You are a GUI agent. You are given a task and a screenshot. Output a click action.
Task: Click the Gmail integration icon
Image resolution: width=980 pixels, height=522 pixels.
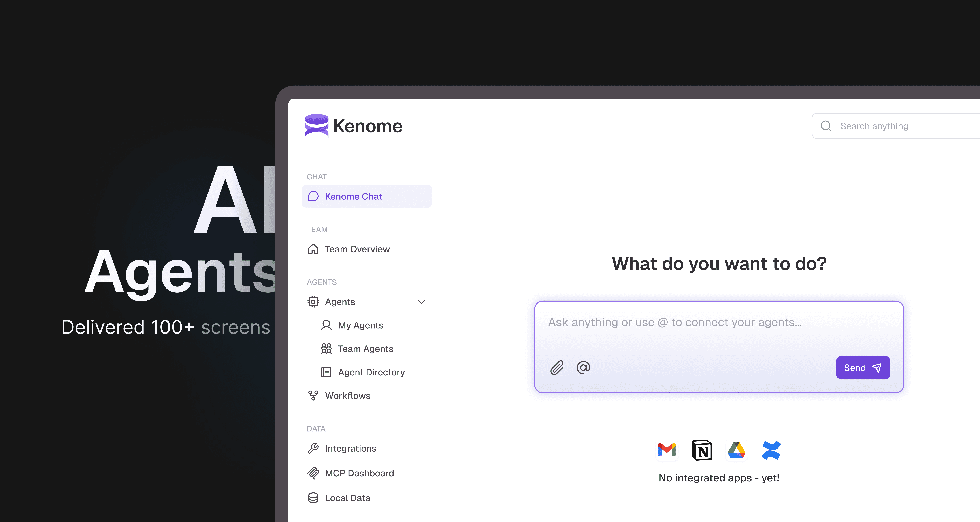(667, 450)
